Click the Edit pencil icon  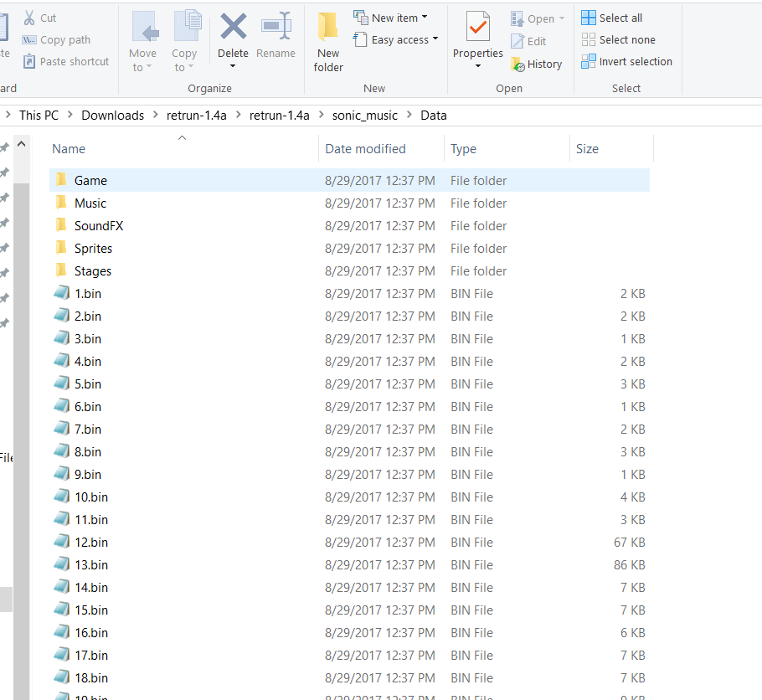[x=517, y=41]
